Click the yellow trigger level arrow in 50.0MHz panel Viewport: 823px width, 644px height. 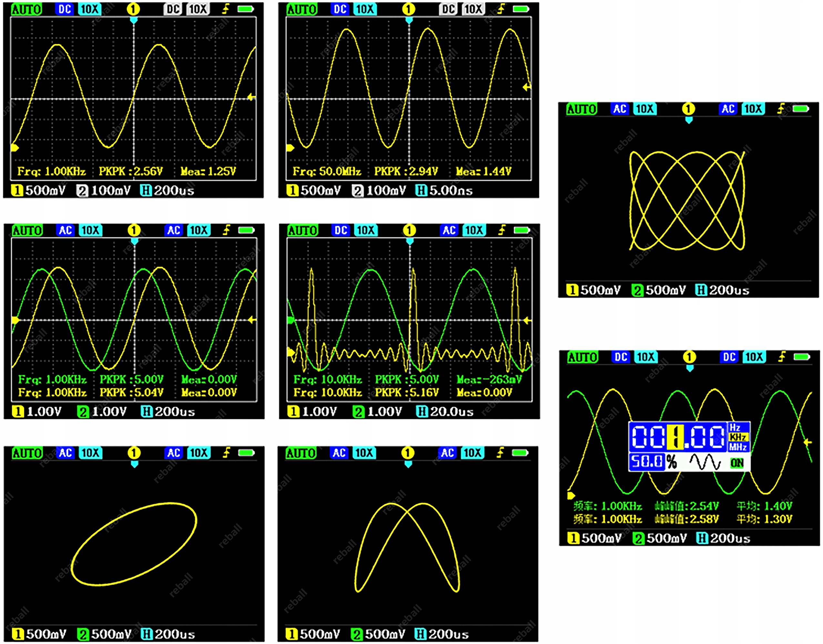point(526,87)
